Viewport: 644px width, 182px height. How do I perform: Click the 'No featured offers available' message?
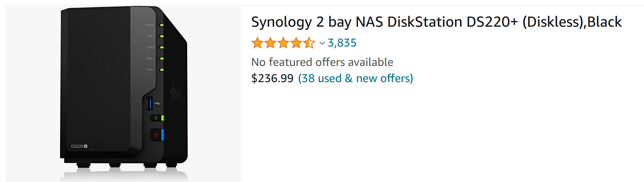322,62
